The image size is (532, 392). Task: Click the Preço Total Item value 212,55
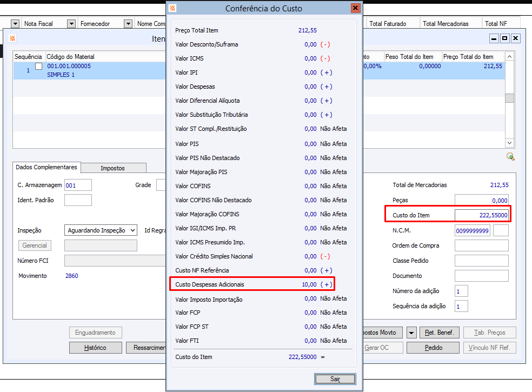tap(308, 30)
